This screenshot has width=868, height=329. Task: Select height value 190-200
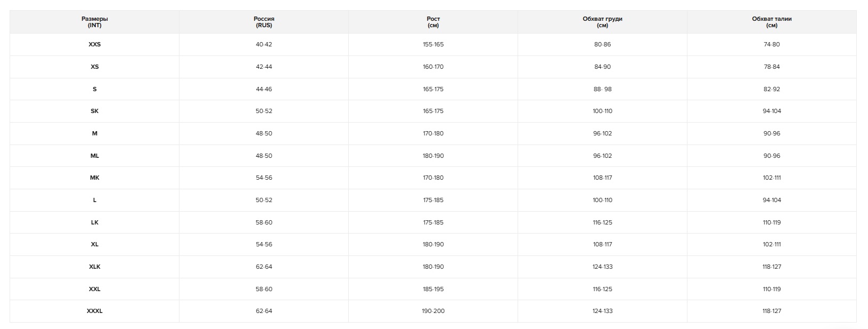[x=433, y=311]
